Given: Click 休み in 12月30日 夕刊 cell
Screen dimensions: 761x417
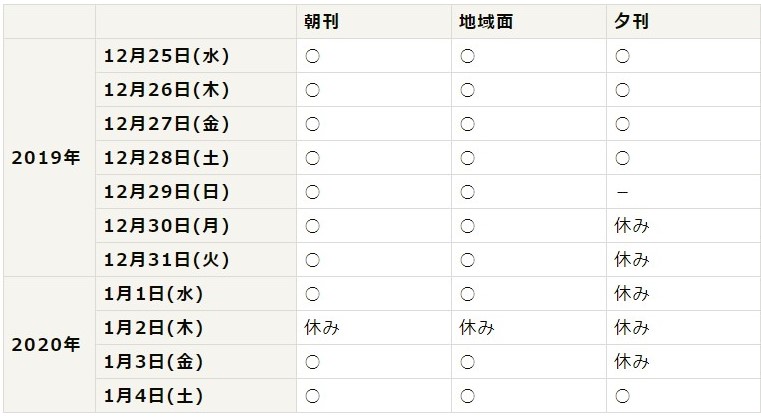Looking at the screenshot, I should tap(632, 226).
